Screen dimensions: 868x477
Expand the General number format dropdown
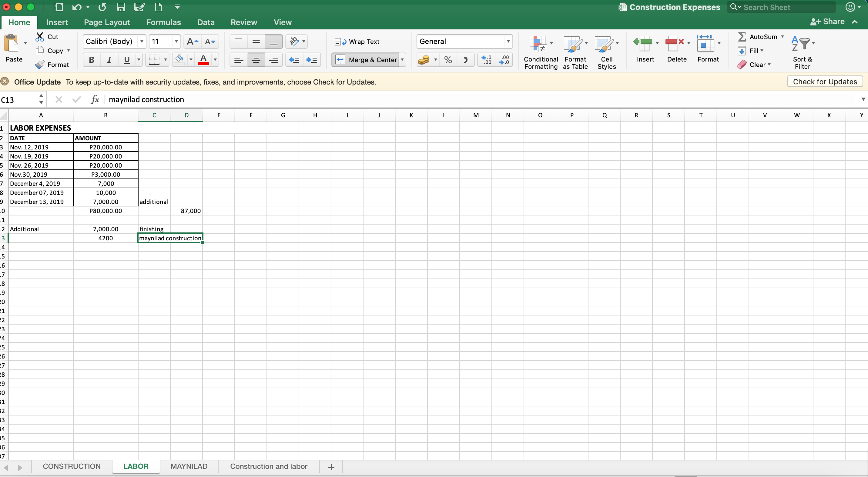tap(508, 42)
